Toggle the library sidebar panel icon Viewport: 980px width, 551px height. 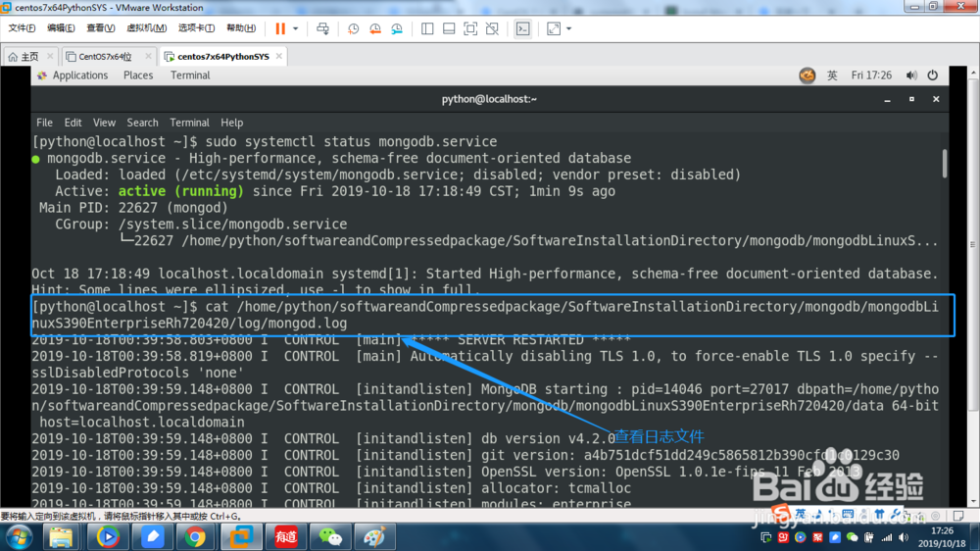[x=427, y=28]
